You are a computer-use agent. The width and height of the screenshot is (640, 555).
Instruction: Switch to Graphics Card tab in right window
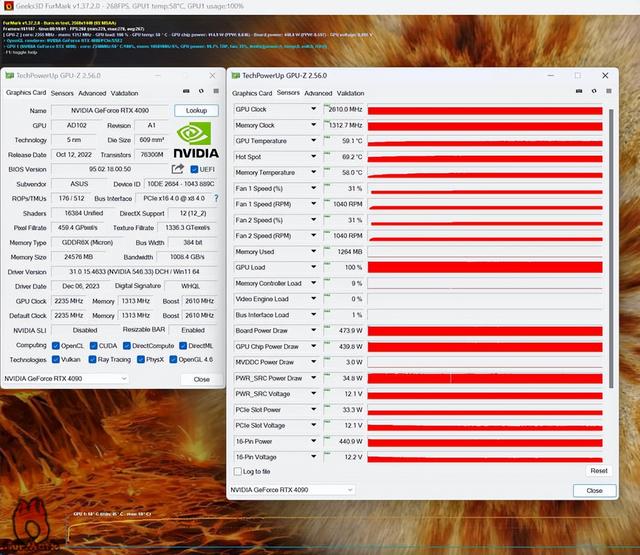pos(252,93)
